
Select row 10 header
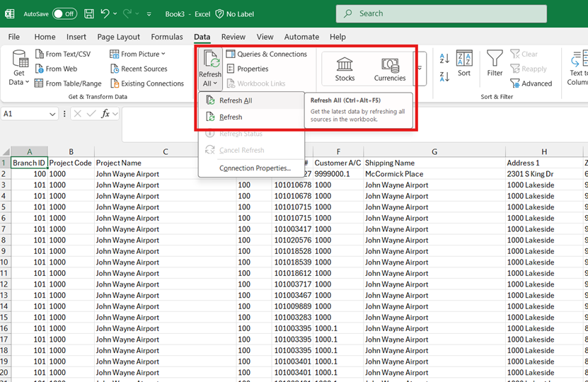tap(4, 262)
